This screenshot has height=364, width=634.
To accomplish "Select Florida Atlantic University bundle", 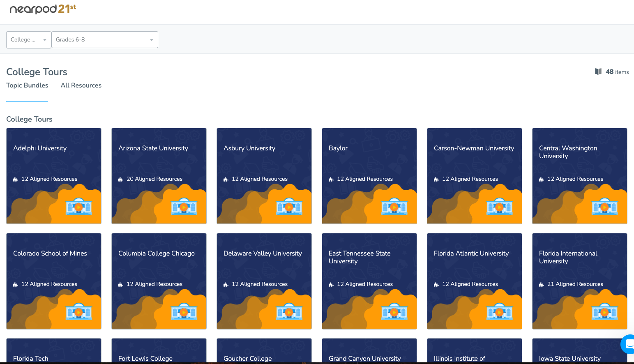I will click(475, 281).
